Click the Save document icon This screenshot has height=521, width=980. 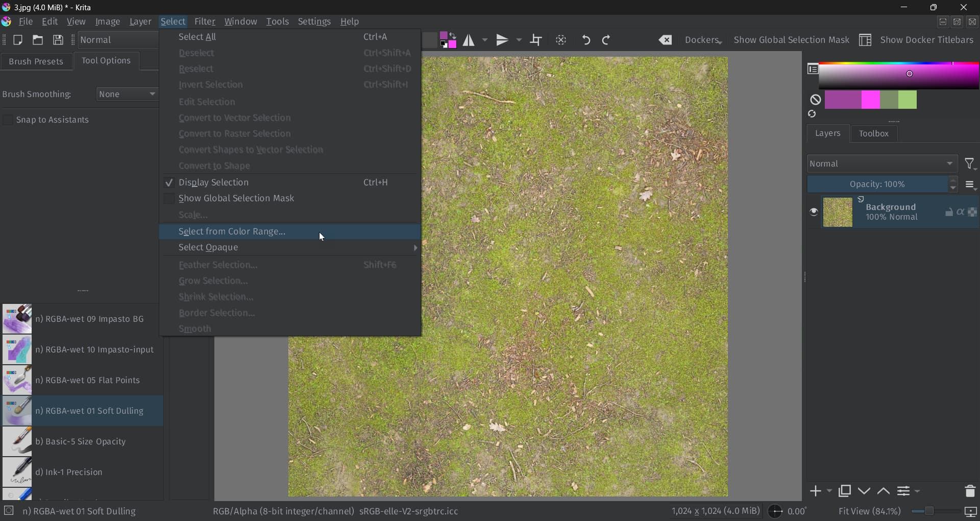point(58,40)
